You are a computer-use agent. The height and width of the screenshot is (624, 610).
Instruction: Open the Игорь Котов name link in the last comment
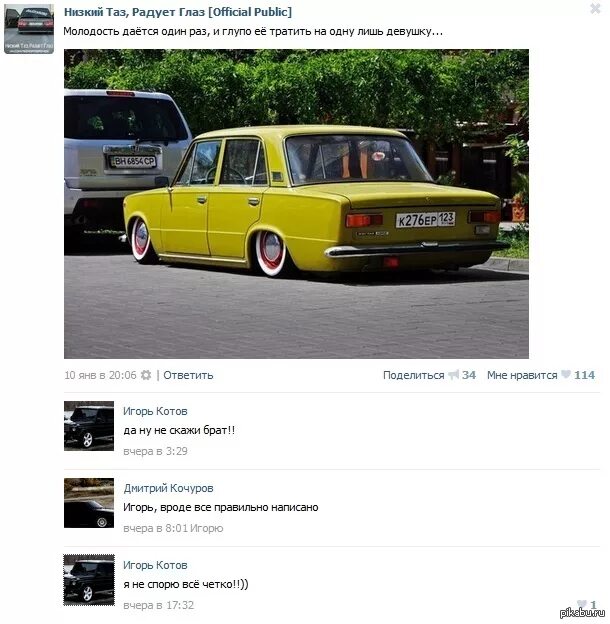[x=155, y=565]
